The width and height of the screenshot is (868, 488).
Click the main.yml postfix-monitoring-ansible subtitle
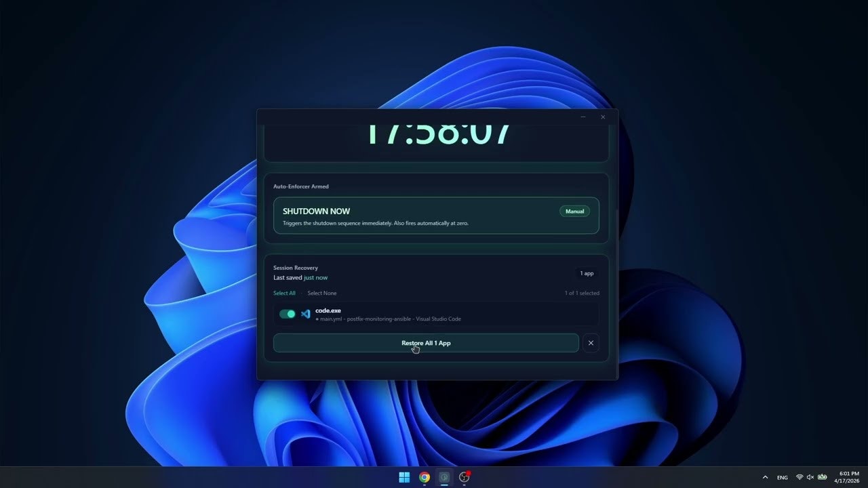(388, 319)
